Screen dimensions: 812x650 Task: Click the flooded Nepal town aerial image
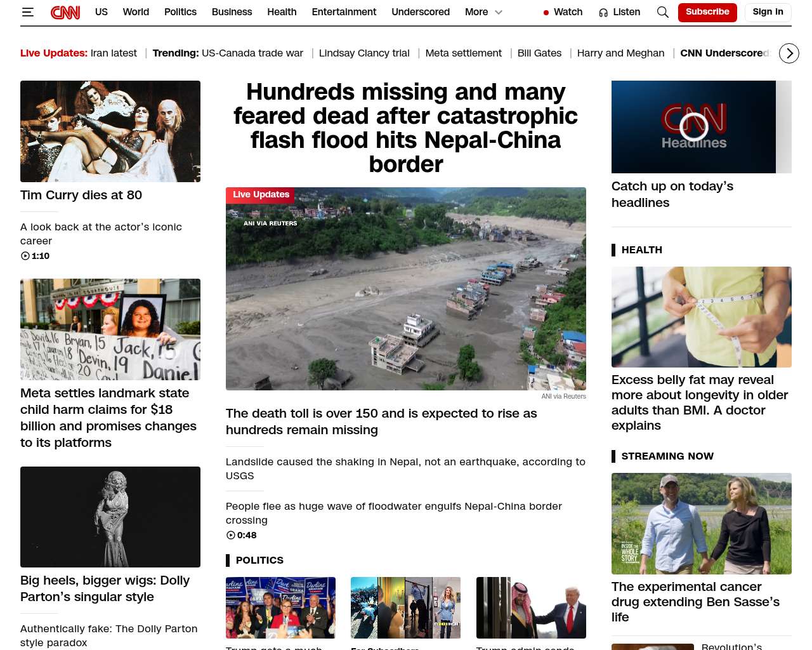pyautogui.click(x=406, y=289)
